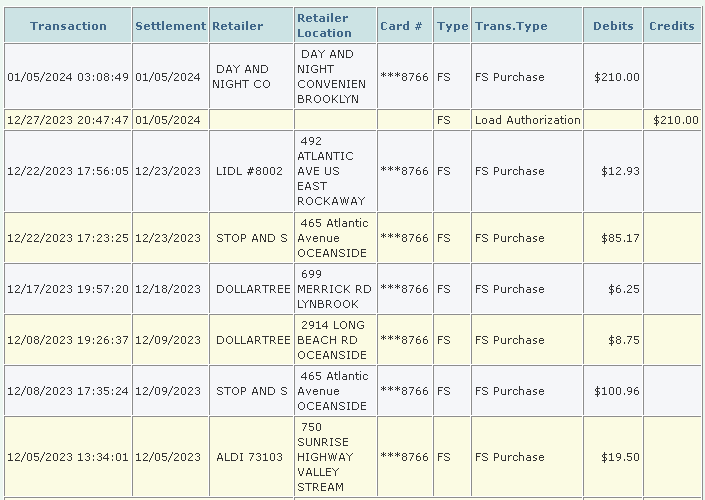The height and width of the screenshot is (500, 705).
Task: Click the Credits column header
Action: [x=672, y=26]
